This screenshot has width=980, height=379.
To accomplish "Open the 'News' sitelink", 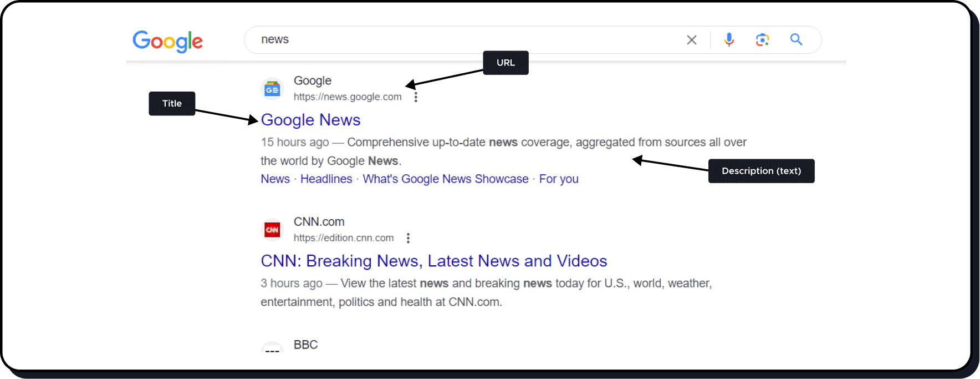I will 275,179.
